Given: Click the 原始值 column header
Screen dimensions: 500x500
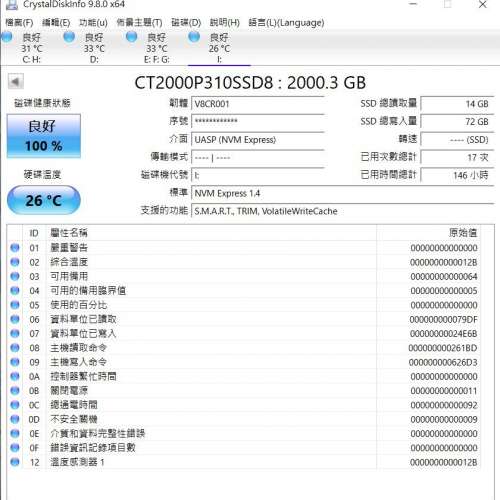Looking at the screenshot, I should pyautogui.click(x=429, y=233).
